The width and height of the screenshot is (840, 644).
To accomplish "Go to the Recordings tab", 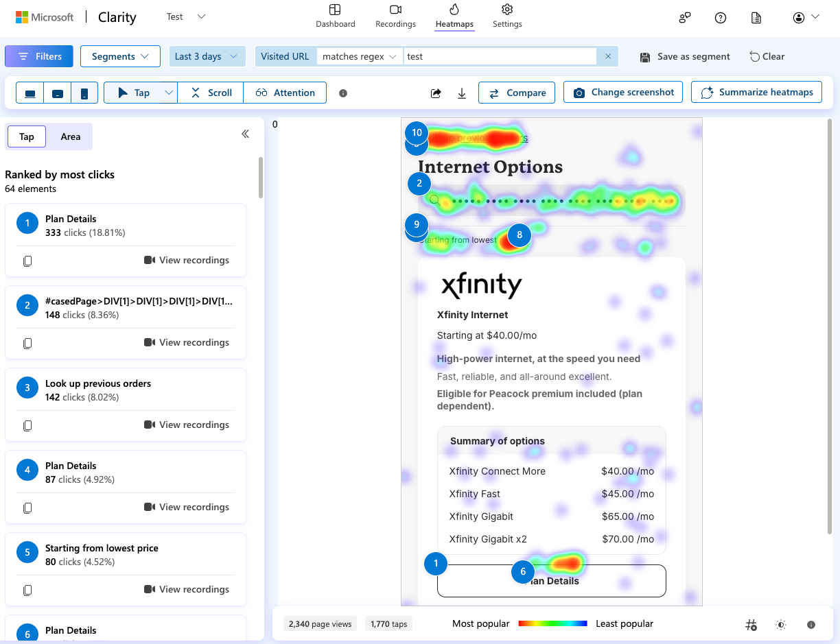I will tap(395, 16).
